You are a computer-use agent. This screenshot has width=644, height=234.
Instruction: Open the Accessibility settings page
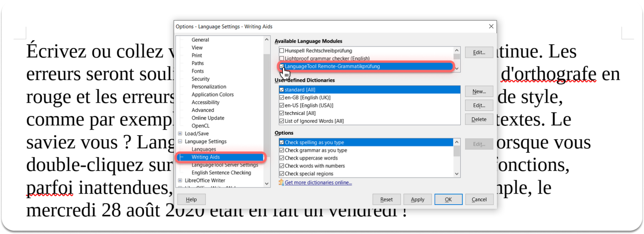tap(206, 102)
